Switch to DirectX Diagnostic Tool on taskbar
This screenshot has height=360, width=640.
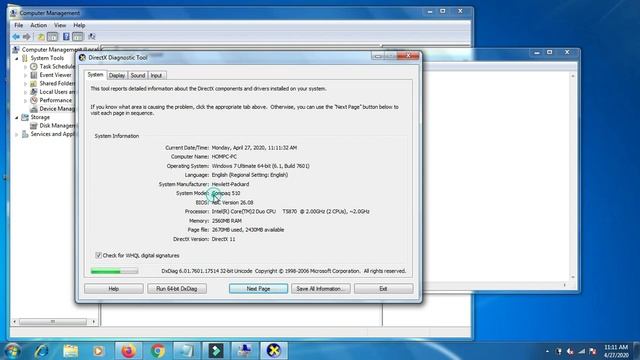(273, 351)
